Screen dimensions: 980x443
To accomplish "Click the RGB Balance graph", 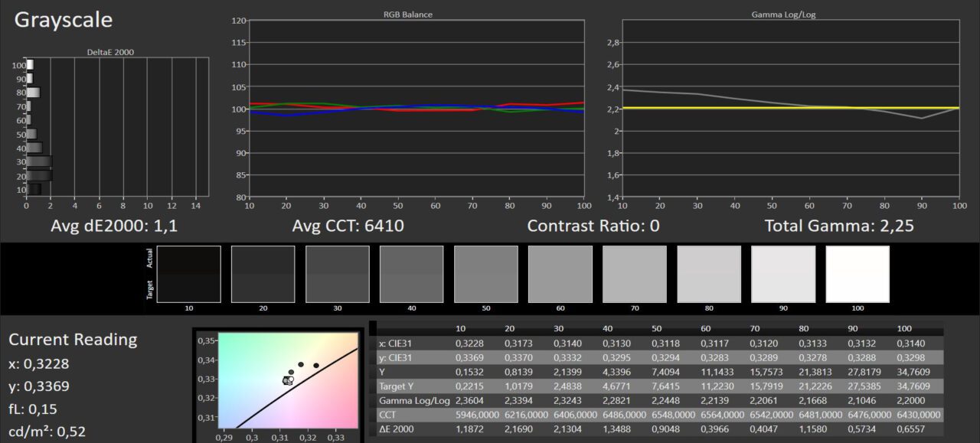I will (x=416, y=109).
